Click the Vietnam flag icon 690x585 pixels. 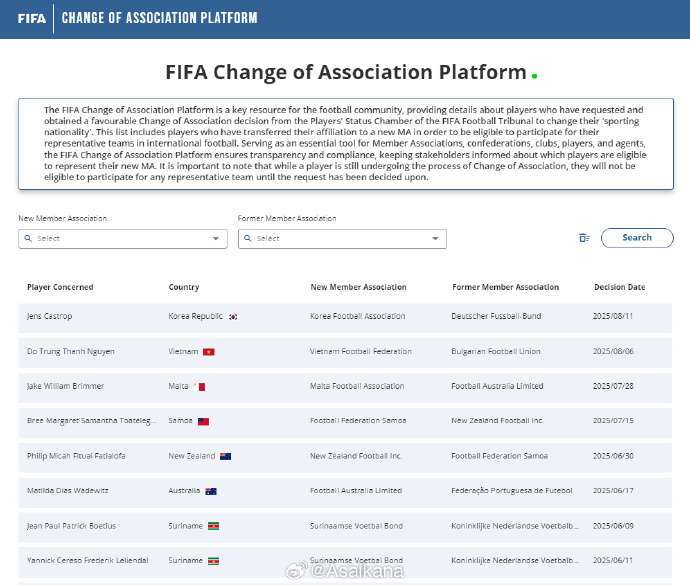pyautogui.click(x=209, y=352)
